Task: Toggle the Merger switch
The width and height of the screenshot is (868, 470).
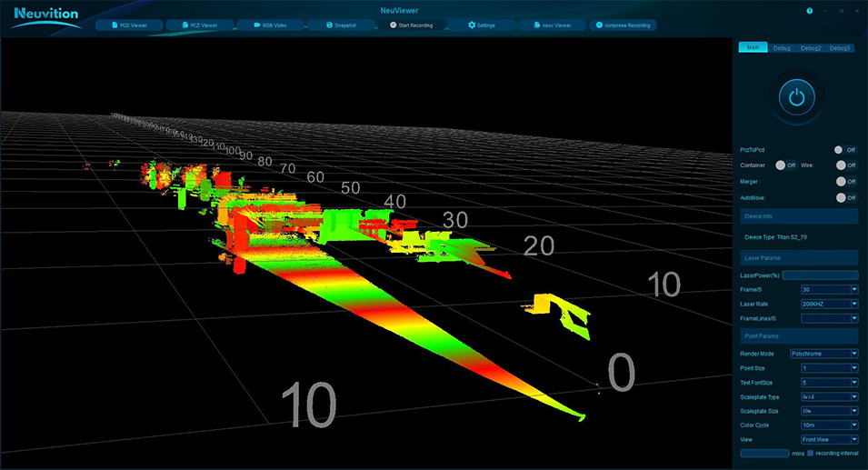Action: (846, 181)
